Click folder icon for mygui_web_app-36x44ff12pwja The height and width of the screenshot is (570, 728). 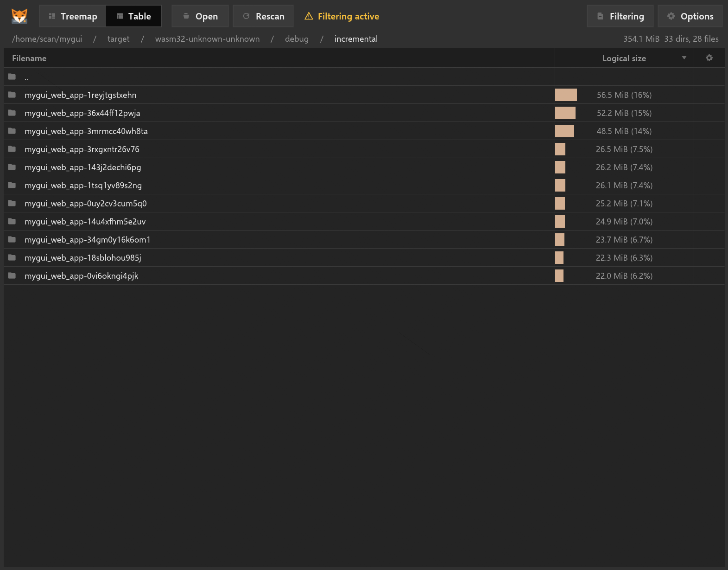coord(12,113)
